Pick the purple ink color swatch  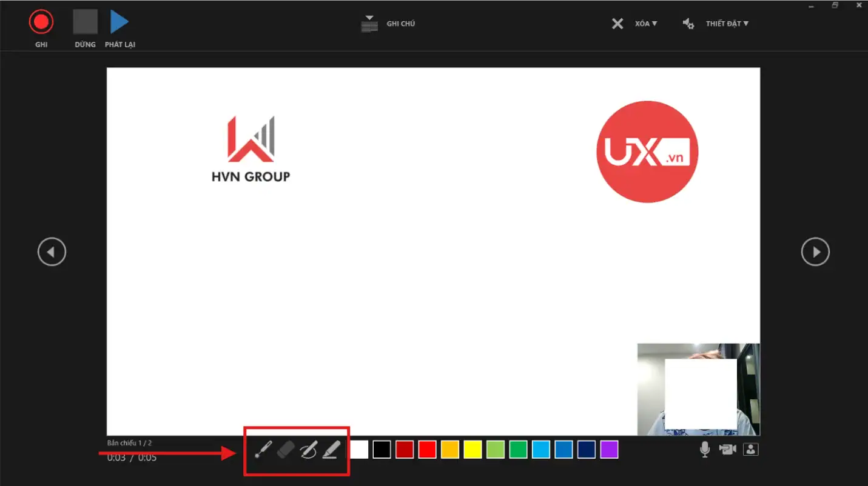point(609,450)
